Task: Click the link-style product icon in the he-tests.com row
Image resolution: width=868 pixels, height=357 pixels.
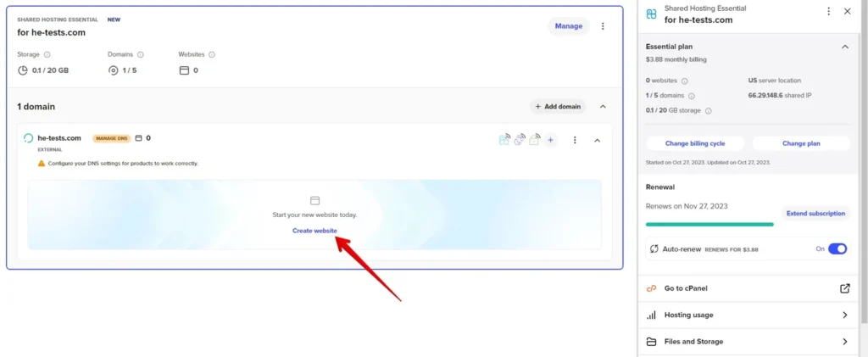Action: click(520, 140)
